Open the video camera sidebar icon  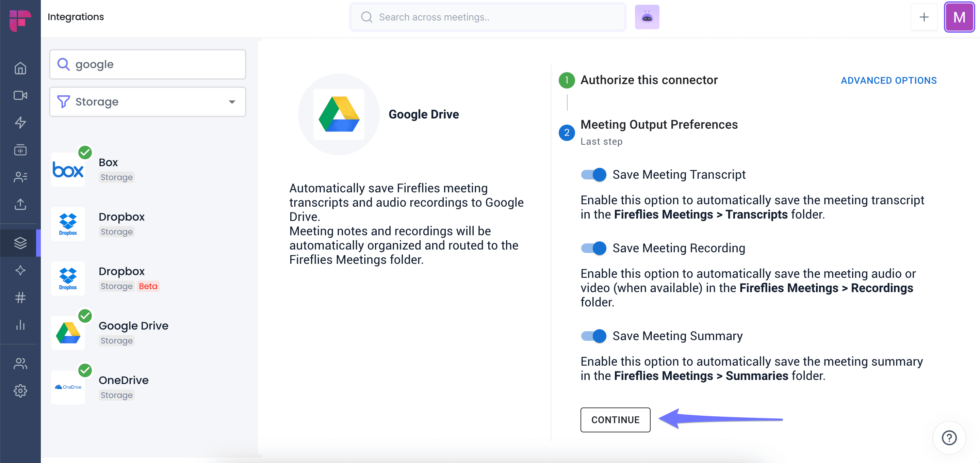pyautogui.click(x=20, y=95)
